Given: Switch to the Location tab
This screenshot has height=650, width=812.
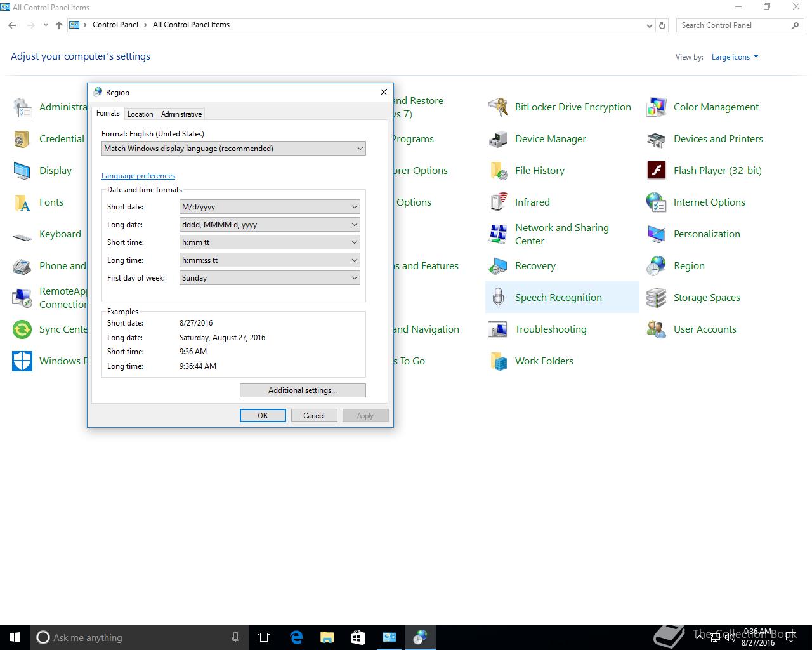Looking at the screenshot, I should [140, 114].
